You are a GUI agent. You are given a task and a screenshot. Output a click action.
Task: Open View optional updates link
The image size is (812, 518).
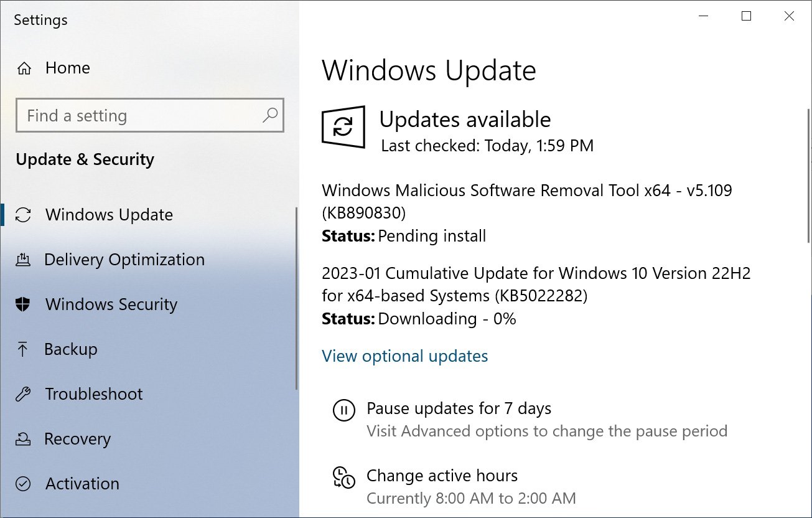pyautogui.click(x=405, y=356)
